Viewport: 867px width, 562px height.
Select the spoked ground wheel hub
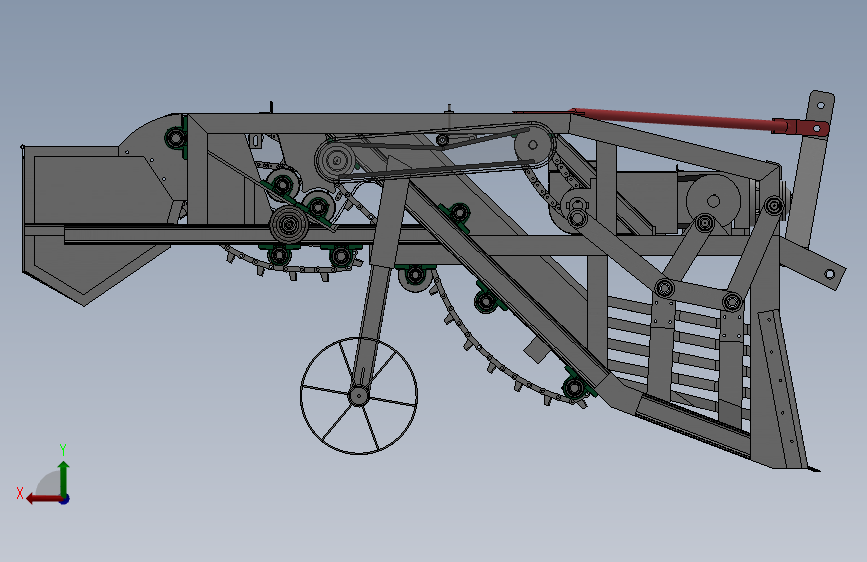[x=358, y=396]
